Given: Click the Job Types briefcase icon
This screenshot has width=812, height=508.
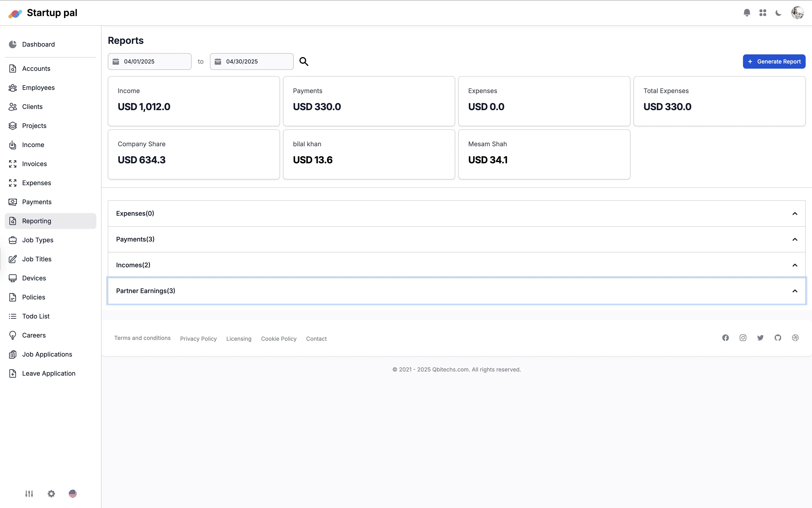Looking at the screenshot, I should tap(13, 240).
